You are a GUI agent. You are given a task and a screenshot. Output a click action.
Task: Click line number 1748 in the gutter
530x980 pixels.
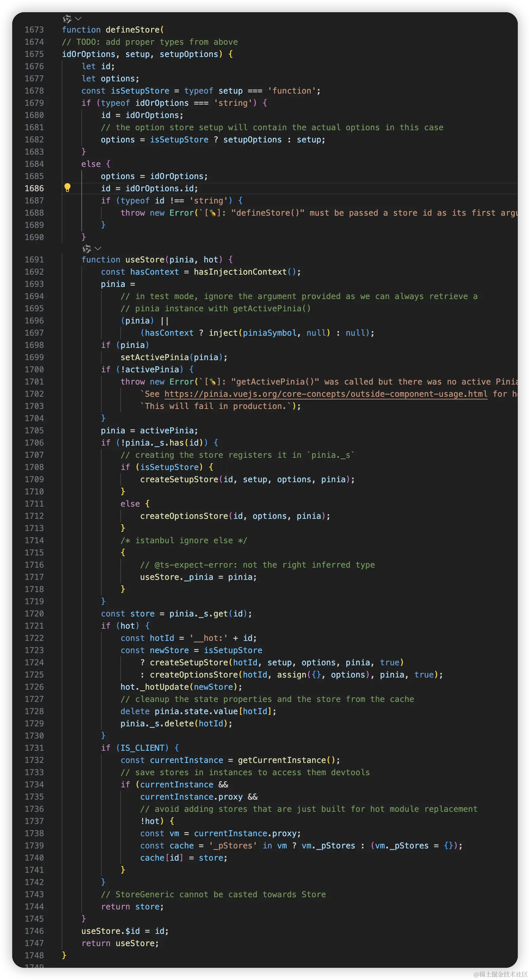pyautogui.click(x=34, y=955)
